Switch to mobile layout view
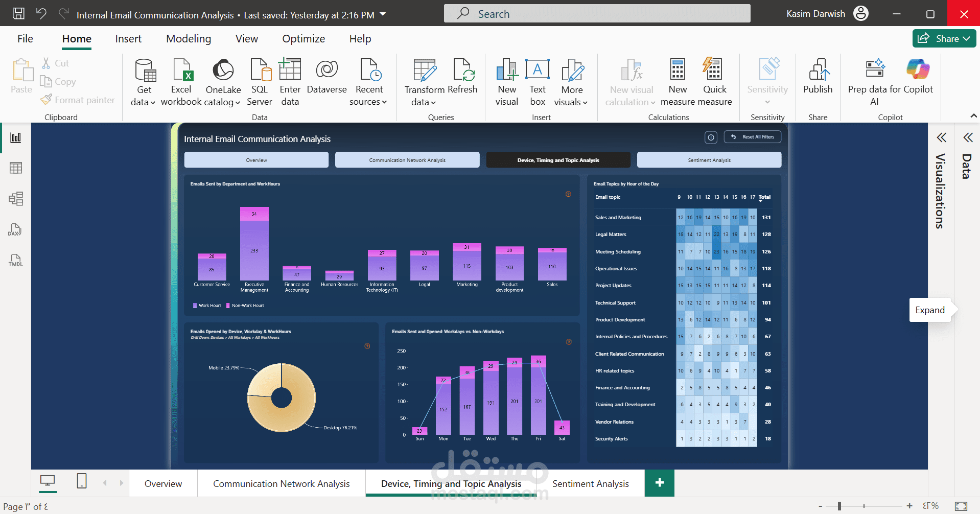 (x=82, y=481)
